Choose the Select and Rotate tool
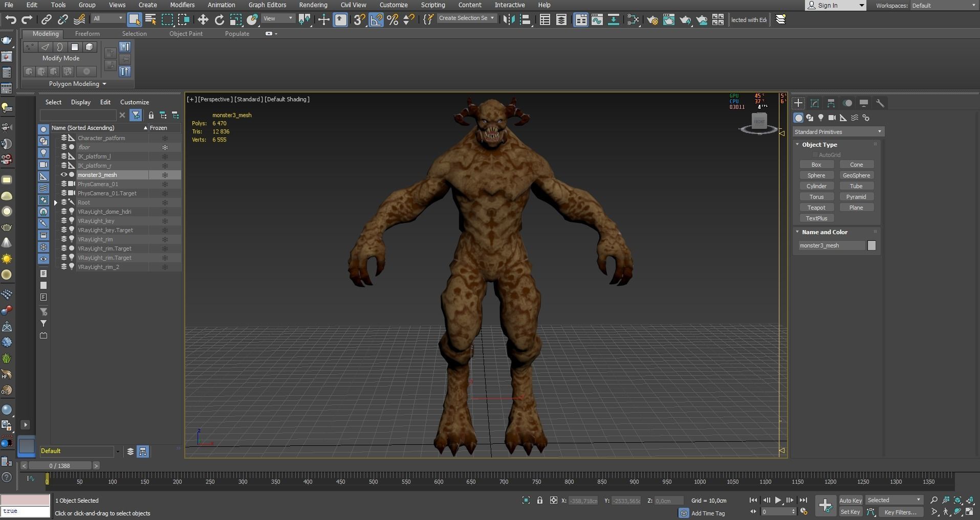980x520 pixels. (x=220, y=19)
